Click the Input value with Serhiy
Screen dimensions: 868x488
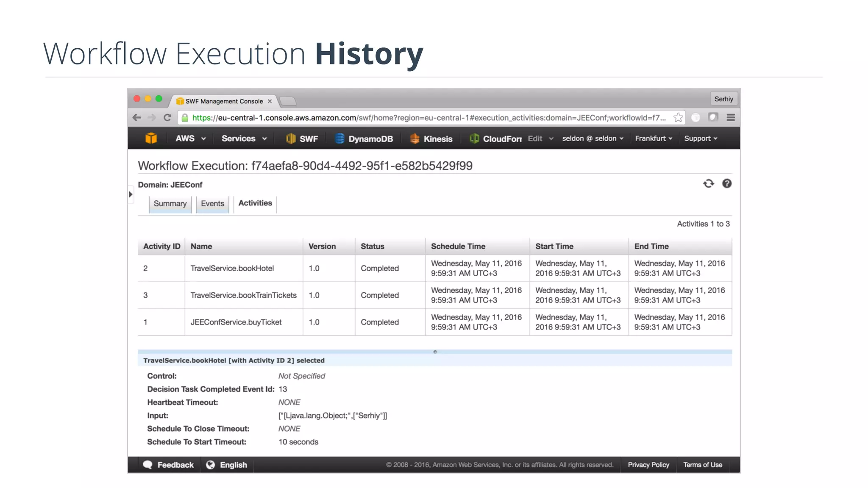[x=333, y=416]
